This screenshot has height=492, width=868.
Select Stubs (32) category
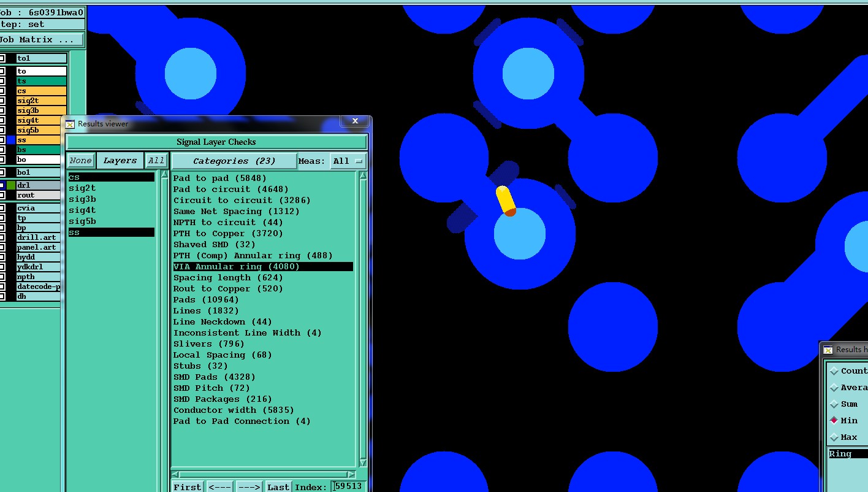pyautogui.click(x=200, y=366)
